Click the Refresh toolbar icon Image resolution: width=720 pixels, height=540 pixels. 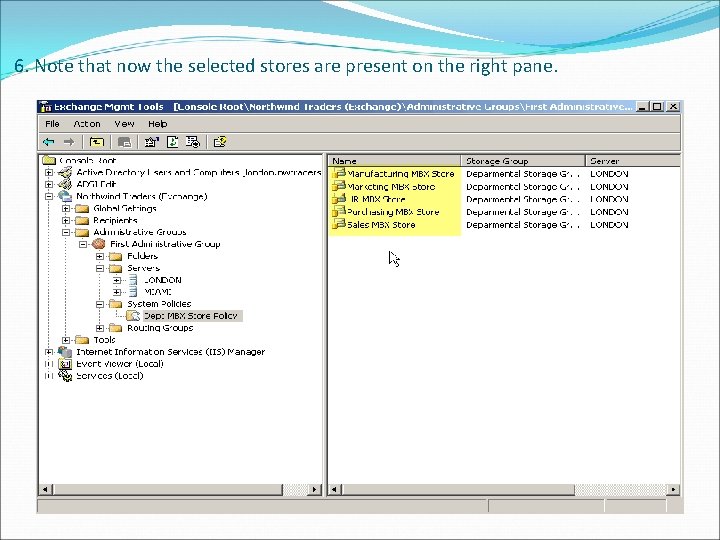pyautogui.click(x=173, y=142)
